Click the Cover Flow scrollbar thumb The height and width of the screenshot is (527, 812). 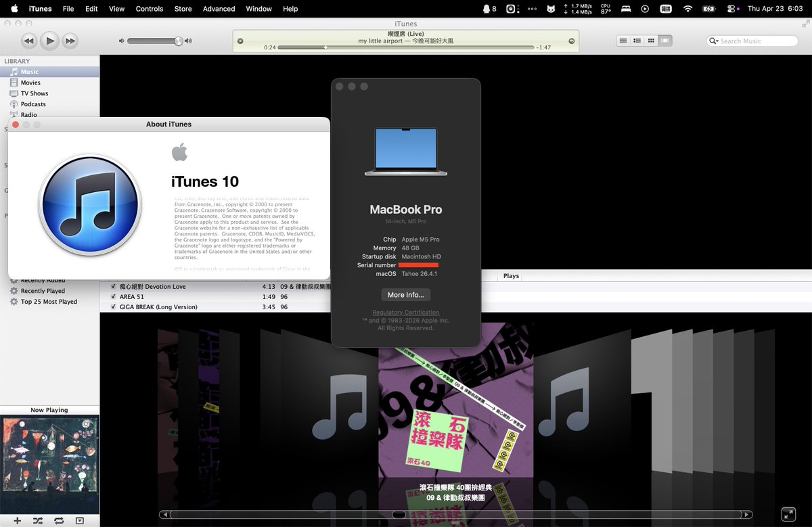coord(399,515)
